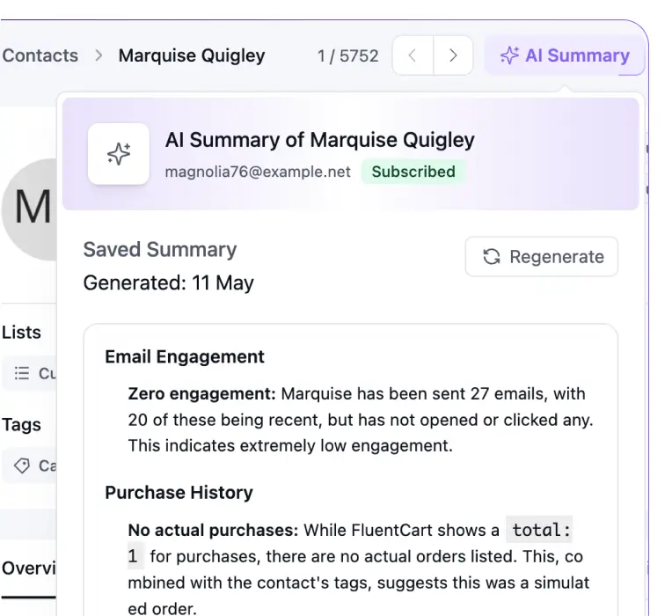This screenshot has height=616, width=672.
Task: Go to previous contact arrow
Action: pyautogui.click(x=413, y=55)
